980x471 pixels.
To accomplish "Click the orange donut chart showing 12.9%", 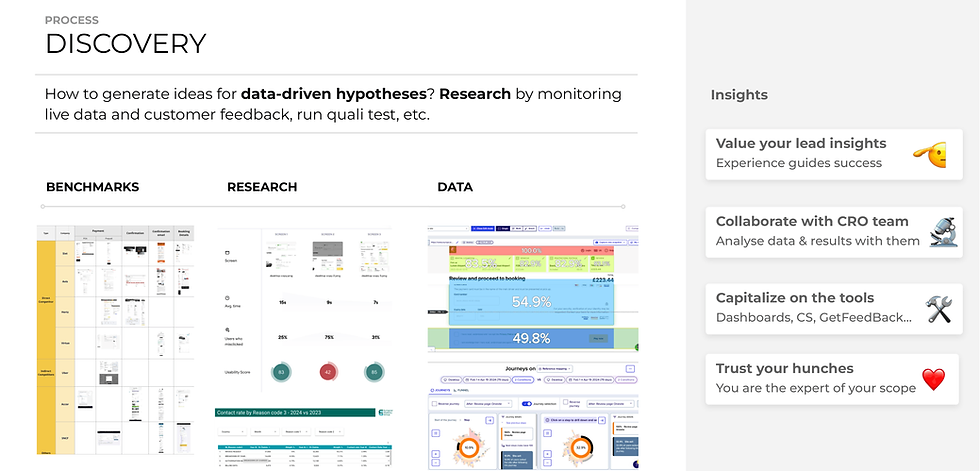I will 581,448.
